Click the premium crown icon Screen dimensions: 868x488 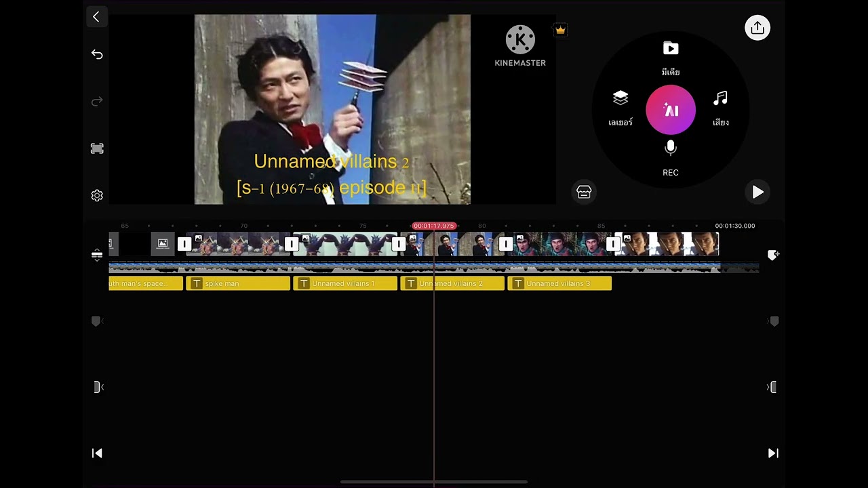pyautogui.click(x=560, y=30)
